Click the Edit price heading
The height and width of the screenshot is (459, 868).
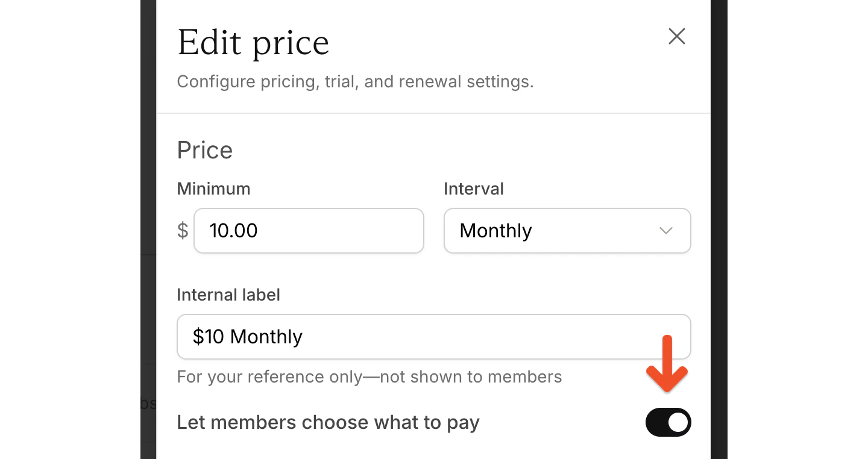253,42
